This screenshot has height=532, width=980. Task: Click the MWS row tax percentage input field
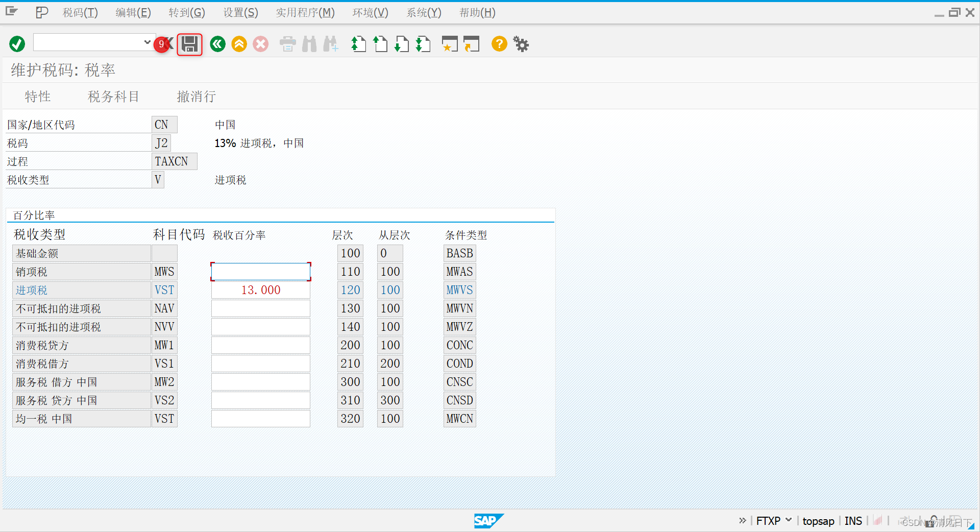pyautogui.click(x=260, y=271)
